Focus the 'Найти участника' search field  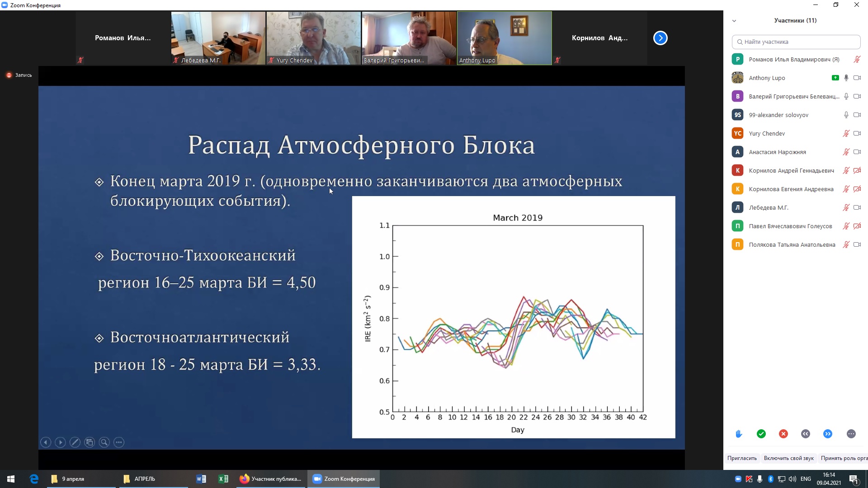[796, 42]
